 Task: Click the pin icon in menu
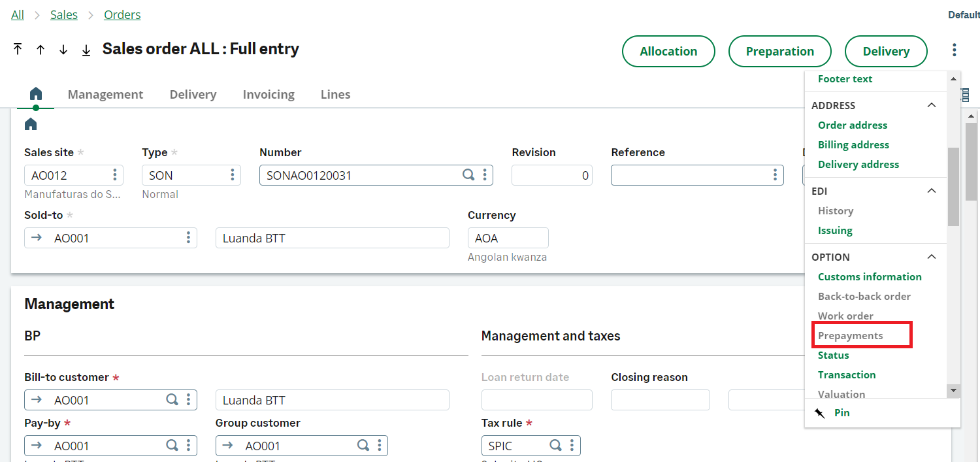click(x=820, y=413)
